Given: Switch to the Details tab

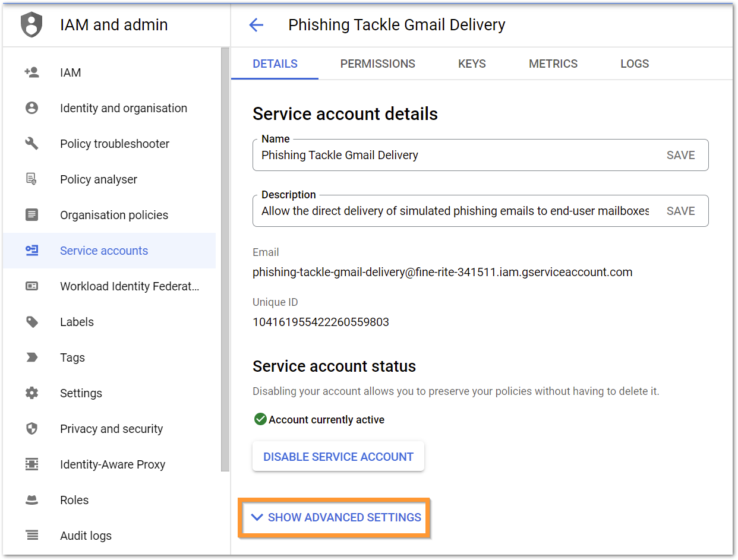Looking at the screenshot, I should point(275,64).
